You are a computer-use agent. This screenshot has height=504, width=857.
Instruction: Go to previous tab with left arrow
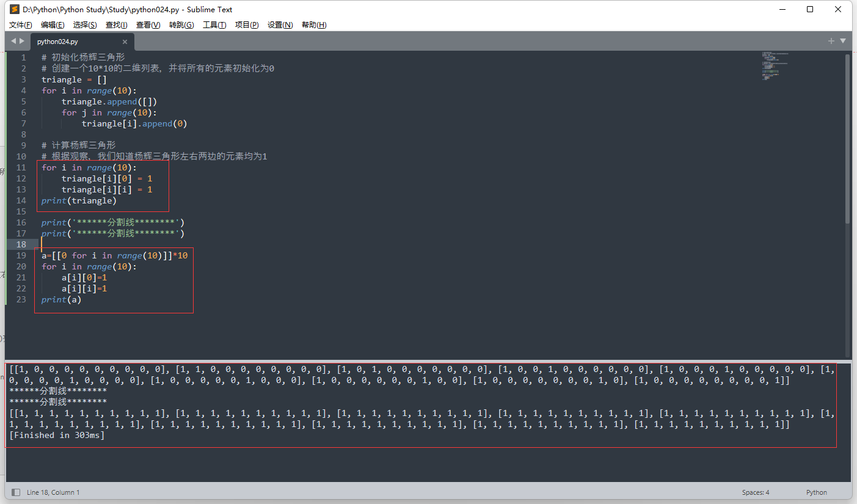click(x=13, y=41)
